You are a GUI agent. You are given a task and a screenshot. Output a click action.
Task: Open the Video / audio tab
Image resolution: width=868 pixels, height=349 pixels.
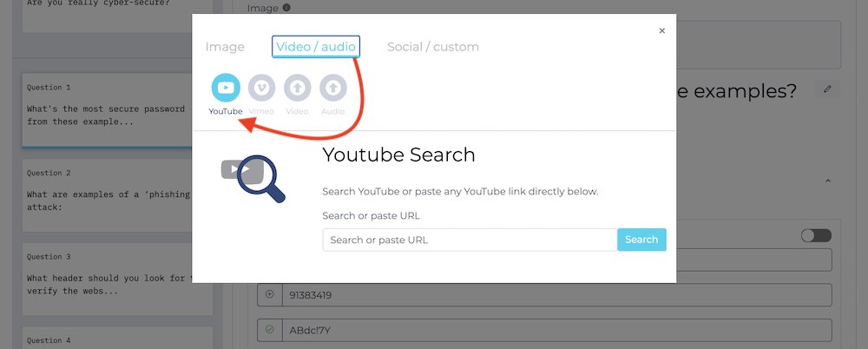(x=316, y=47)
